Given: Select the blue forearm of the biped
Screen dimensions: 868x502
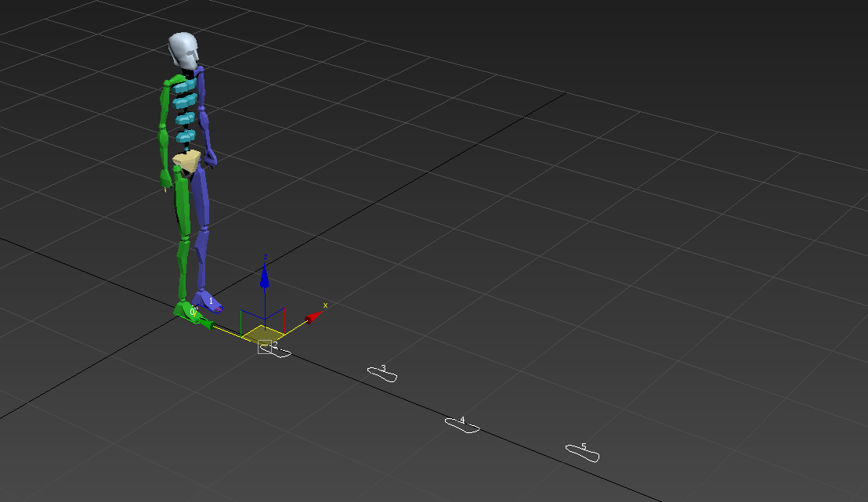Looking at the screenshot, I should (206, 129).
